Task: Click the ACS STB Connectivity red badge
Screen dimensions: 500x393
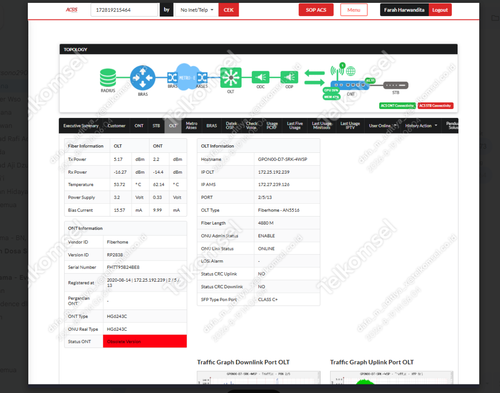Action: pos(435,106)
